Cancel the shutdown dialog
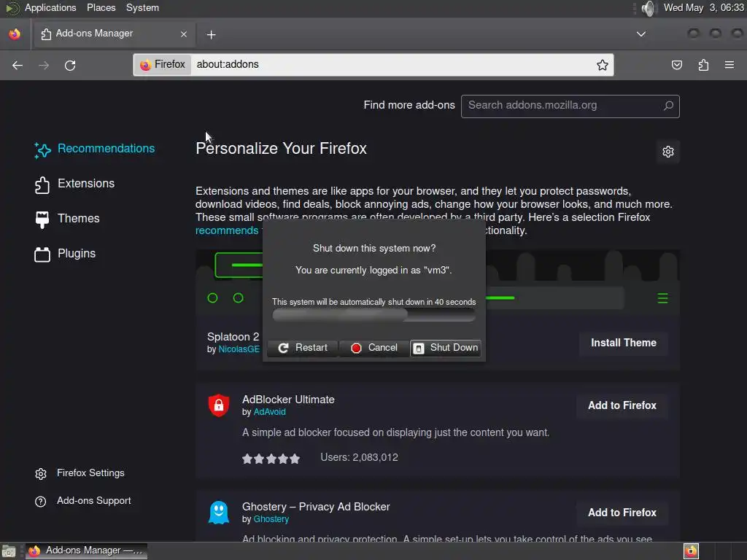Viewport: 747px width, 560px height. (374, 348)
